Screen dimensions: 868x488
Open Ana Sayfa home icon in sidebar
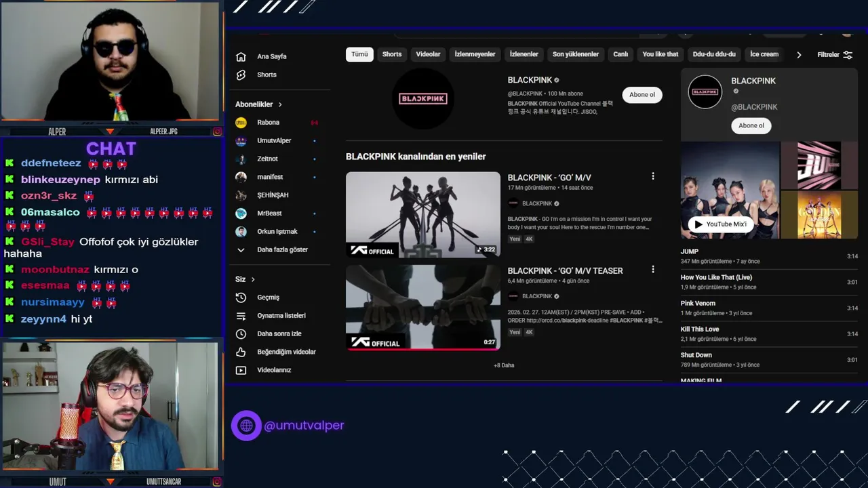point(241,57)
